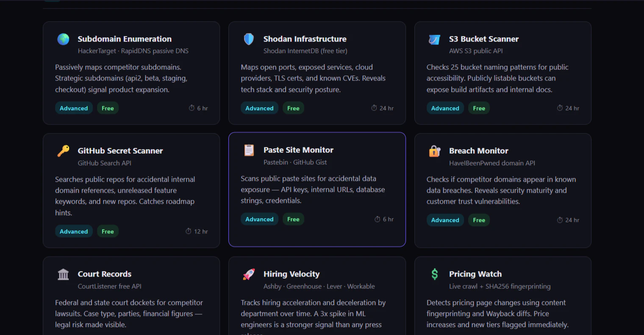Select the Hiring Velocity card title

tap(291, 274)
